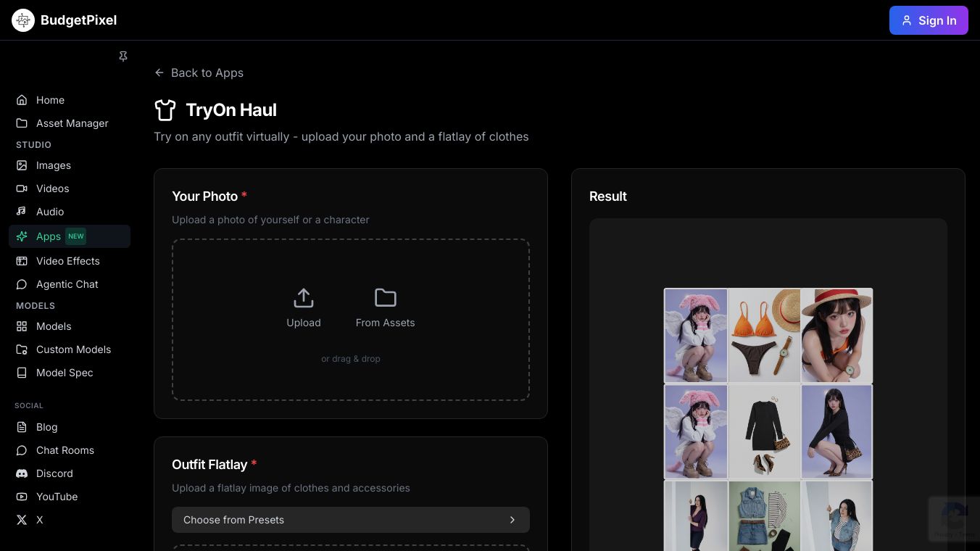Click the pin icon above the sidebar

(x=123, y=56)
